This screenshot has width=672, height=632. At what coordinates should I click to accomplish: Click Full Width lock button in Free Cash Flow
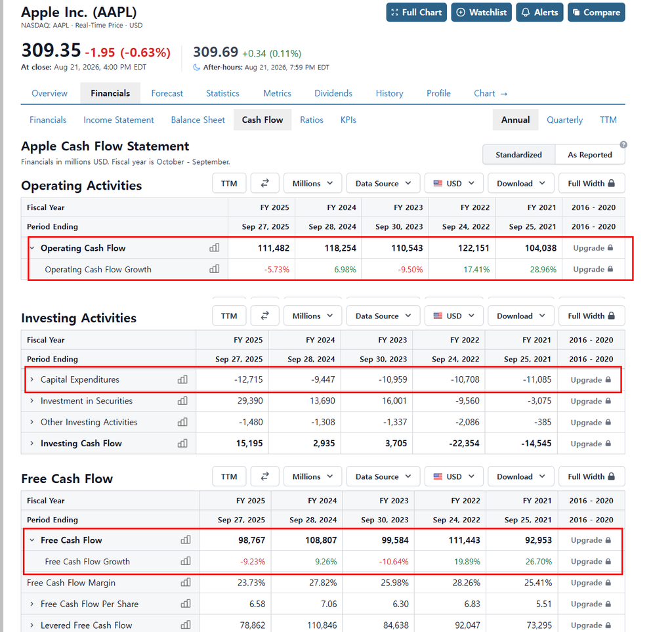point(591,476)
